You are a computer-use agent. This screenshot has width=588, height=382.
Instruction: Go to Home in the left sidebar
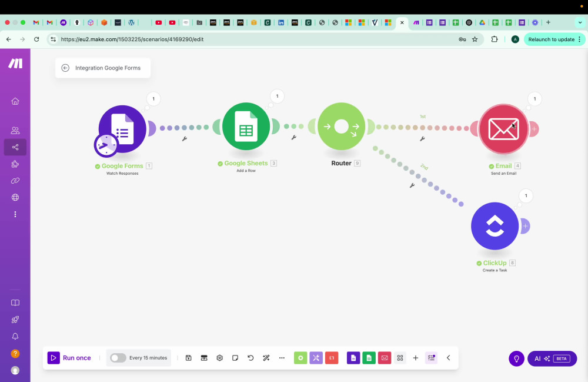pyautogui.click(x=15, y=101)
